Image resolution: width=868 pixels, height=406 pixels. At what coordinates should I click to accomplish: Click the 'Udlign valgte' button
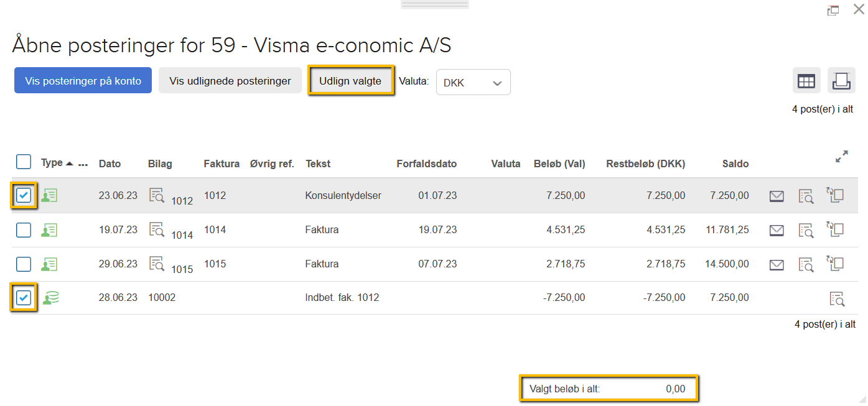tap(351, 80)
